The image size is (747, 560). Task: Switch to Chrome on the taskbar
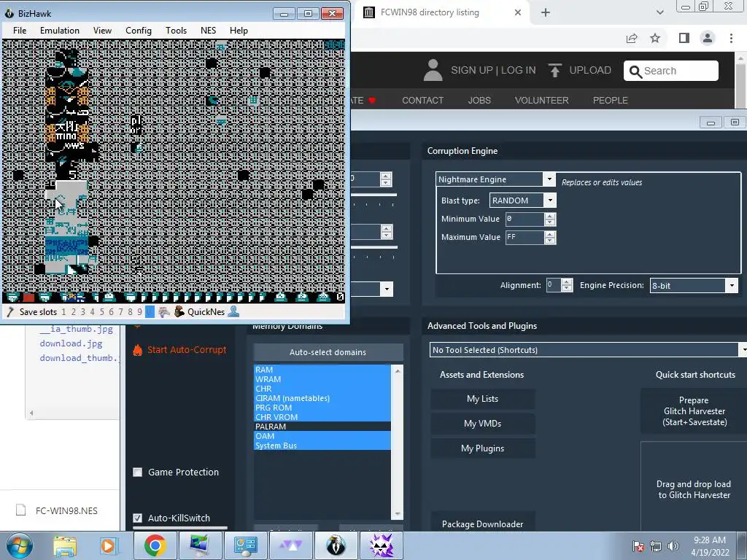pyautogui.click(x=155, y=545)
